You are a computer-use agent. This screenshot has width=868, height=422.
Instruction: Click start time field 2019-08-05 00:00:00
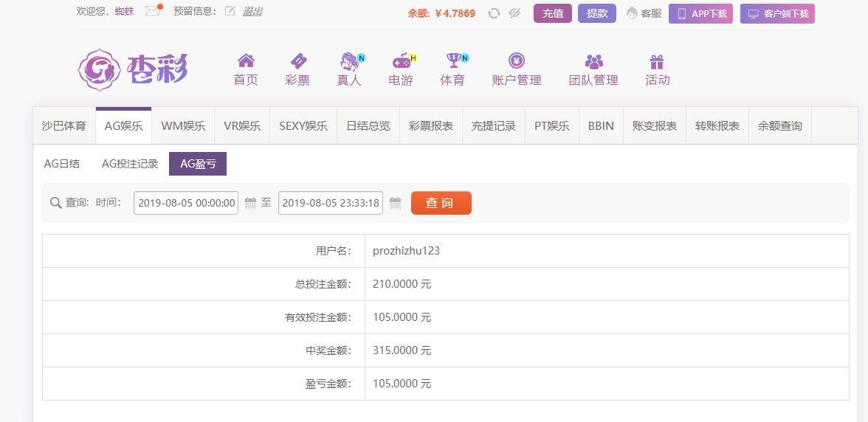pyautogui.click(x=186, y=203)
